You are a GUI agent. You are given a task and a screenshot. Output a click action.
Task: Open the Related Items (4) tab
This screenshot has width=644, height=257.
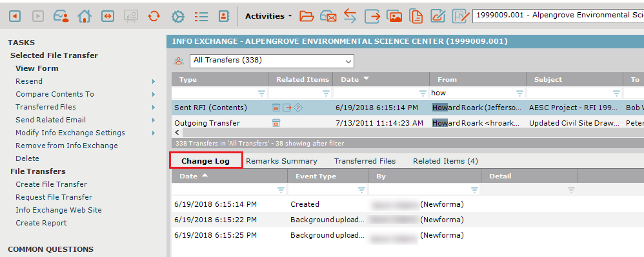[x=446, y=161]
